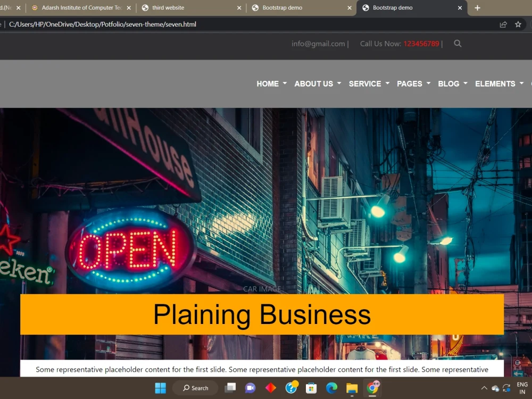Screen dimensions: 532x399
Task: Open Microsoft Store from the taskbar
Action: (x=311, y=388)
